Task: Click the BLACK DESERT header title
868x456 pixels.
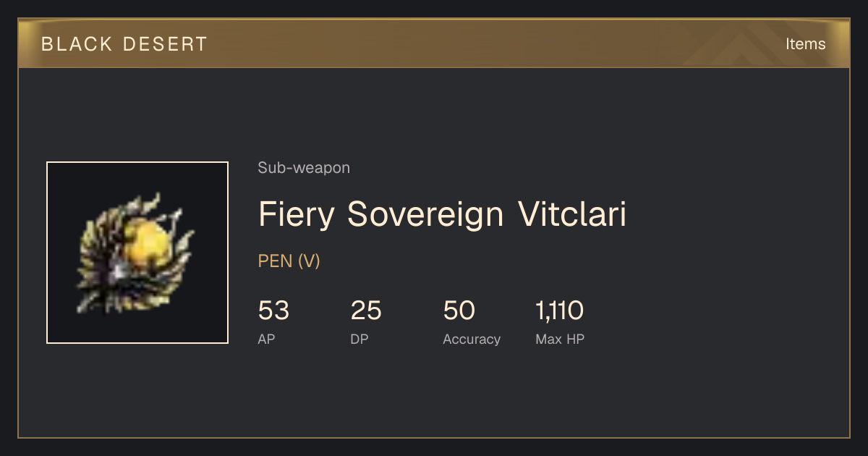Action: coord(124,44)
